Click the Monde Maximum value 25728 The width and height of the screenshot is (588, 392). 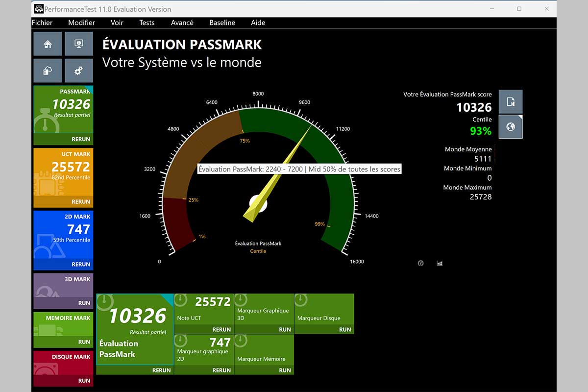click(481, 196)
